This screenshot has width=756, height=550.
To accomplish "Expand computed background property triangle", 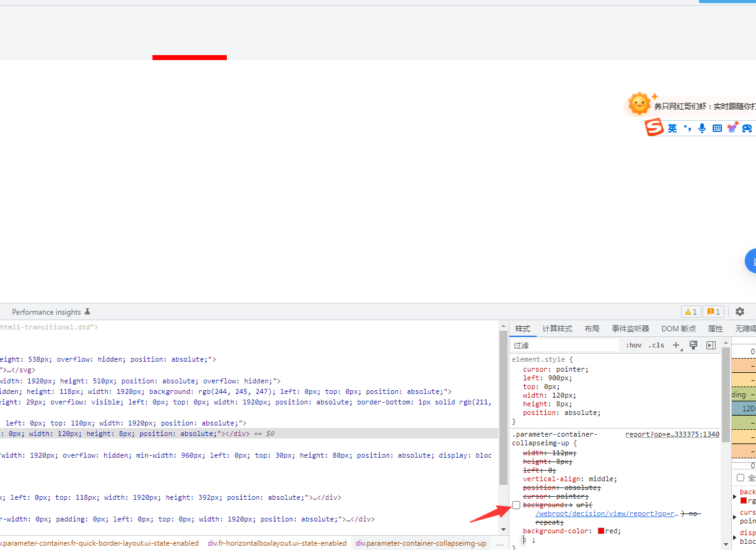I will tap(735, 496).
